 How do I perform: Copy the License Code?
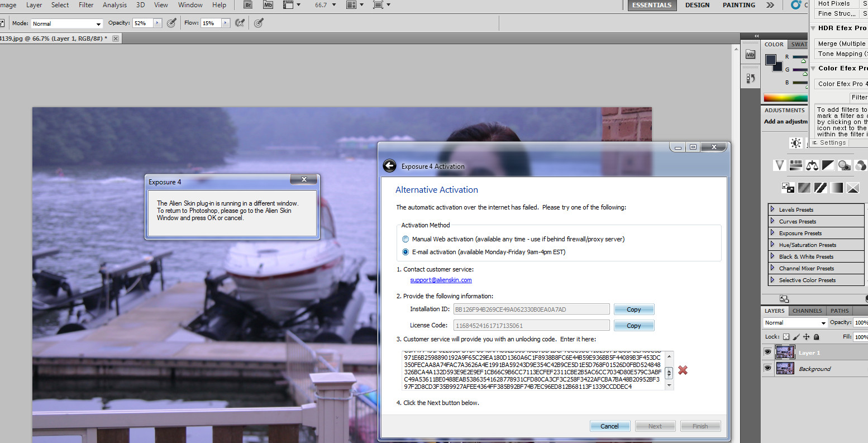click(634, 326)
